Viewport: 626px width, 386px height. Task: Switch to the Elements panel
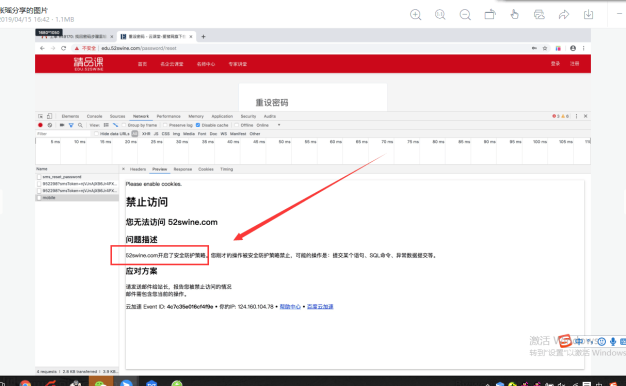[x=70, y=116]
